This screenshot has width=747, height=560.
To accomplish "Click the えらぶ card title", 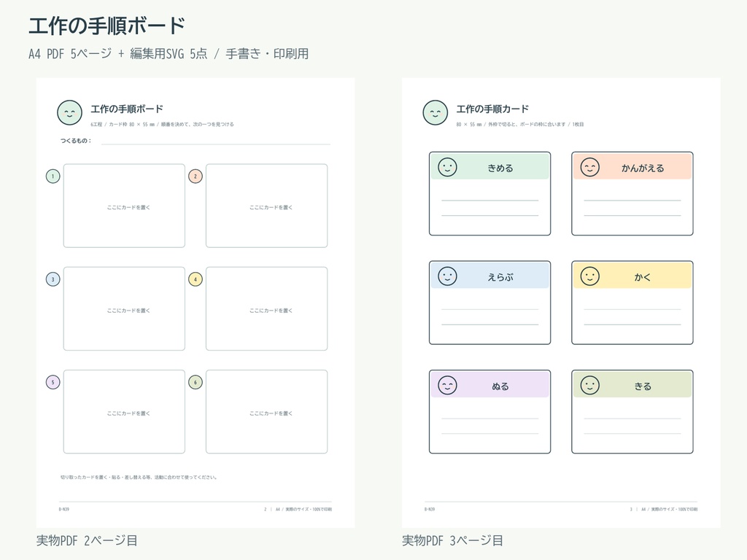I will [500, 277].
